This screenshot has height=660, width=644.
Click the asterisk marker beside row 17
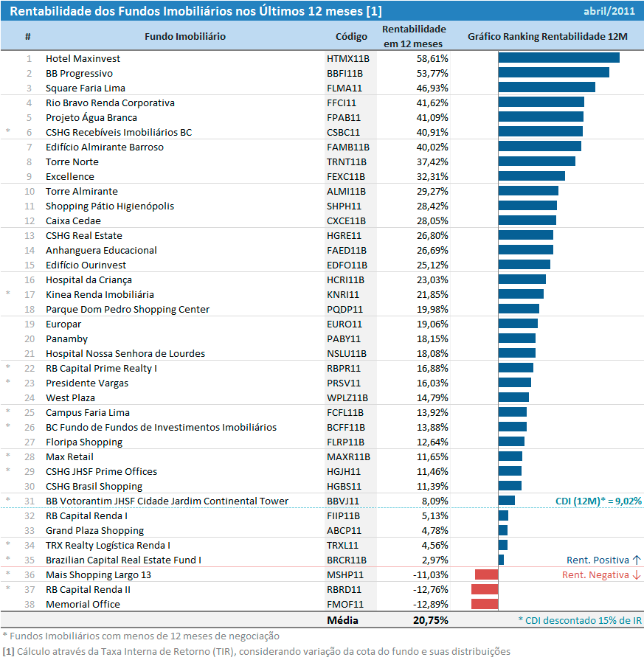(8, 294)
